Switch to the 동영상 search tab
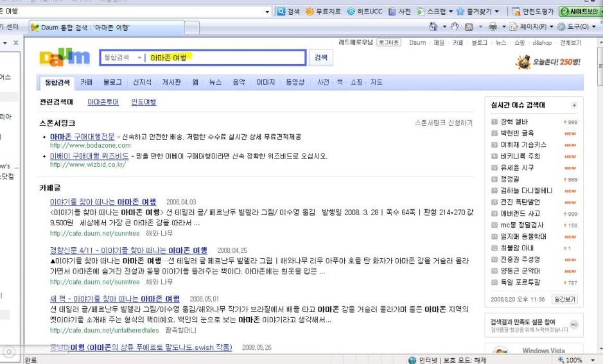603x364 pixels. tap(295, 82)
